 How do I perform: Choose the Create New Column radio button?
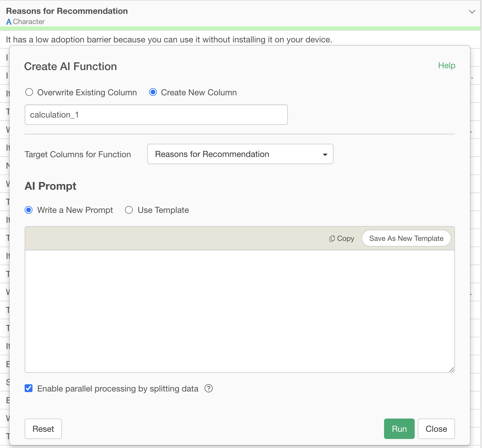point(153,92)
